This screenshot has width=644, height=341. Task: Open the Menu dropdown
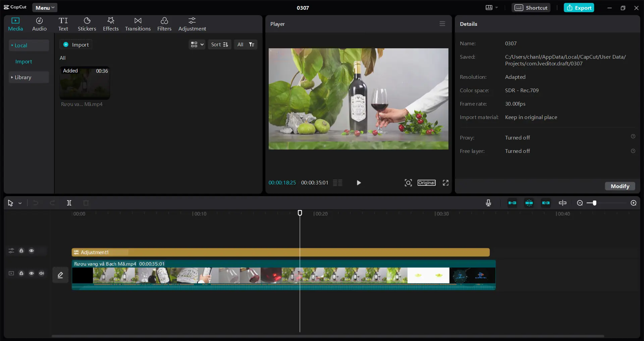click(45, 8)
